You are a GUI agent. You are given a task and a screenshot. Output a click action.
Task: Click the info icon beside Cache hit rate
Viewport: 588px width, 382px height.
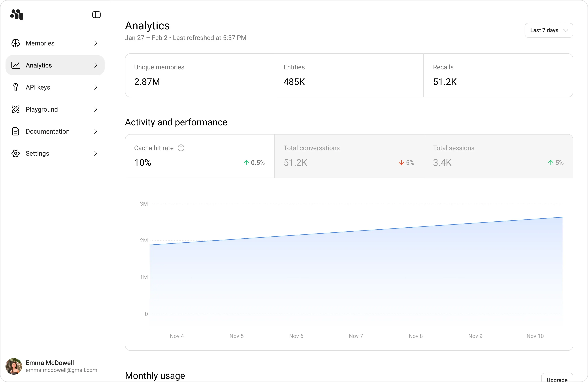pyautogui.click(x=181, y=148)
